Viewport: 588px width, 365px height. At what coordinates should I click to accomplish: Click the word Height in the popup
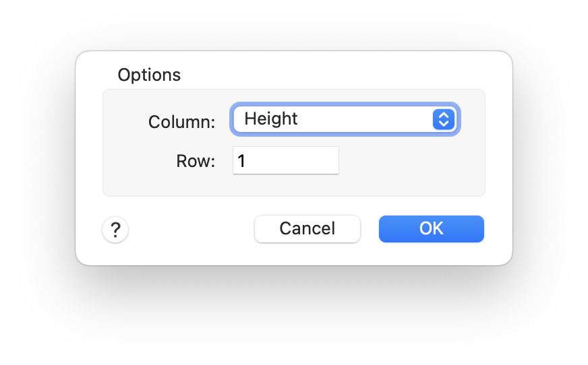271,119
